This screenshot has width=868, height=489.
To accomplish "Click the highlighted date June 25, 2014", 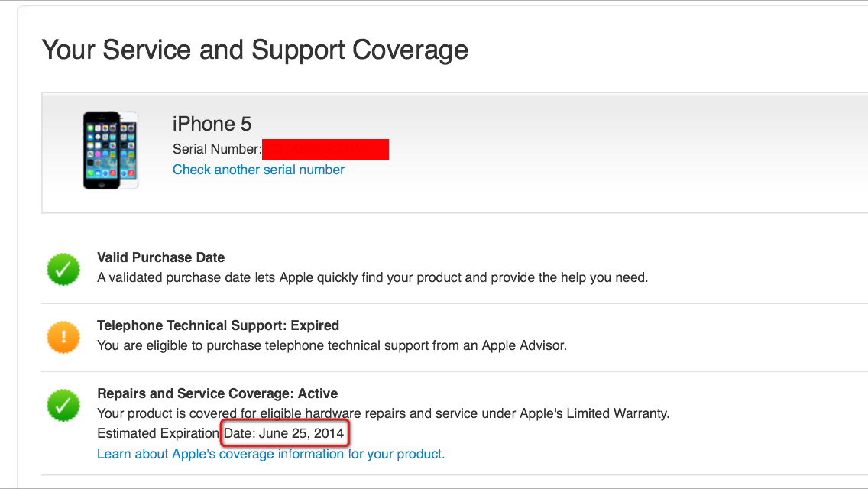I will [301, 434].
